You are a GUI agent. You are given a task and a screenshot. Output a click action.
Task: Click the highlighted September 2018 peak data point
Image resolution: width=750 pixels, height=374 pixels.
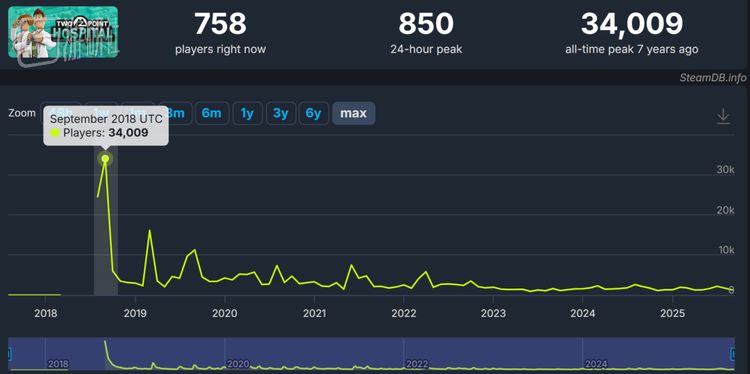(x=105, y=159)
